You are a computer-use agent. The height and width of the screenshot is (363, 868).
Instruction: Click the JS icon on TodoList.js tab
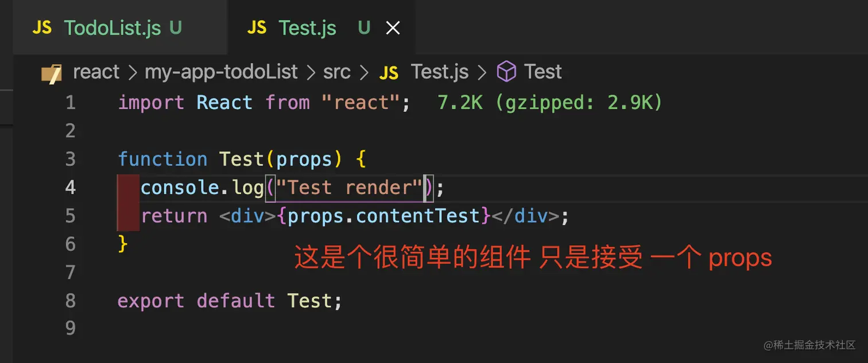42,28
